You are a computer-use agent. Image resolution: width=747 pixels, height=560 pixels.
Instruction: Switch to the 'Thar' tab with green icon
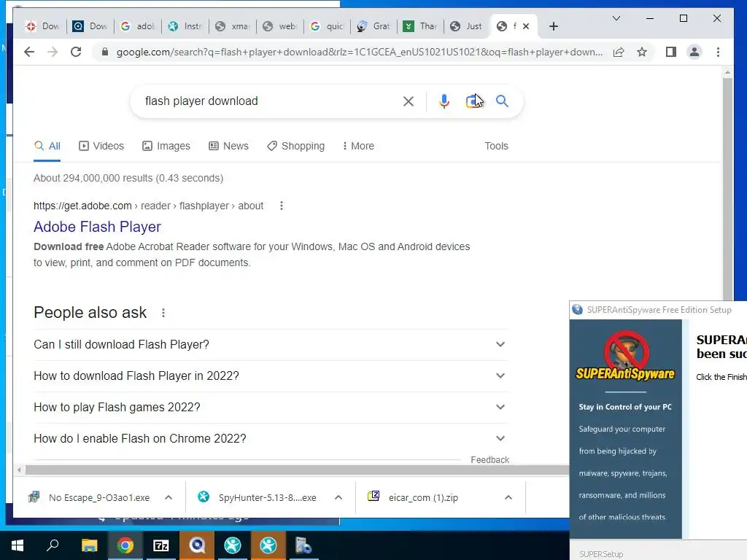click(x=419, y=26)
